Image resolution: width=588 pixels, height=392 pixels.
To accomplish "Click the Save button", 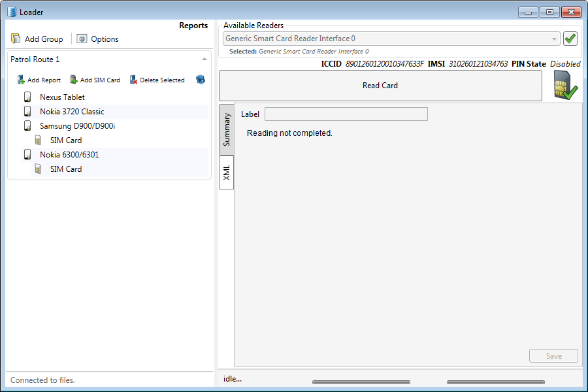I will [x=553, y=356].
